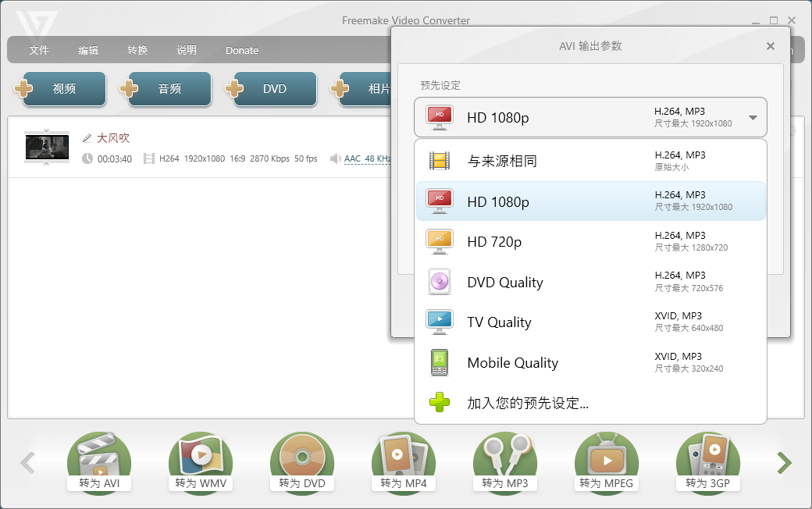This screenshot has height=509, width=812.
Task: Open the 编辑 menu
Action: [88, 50]
